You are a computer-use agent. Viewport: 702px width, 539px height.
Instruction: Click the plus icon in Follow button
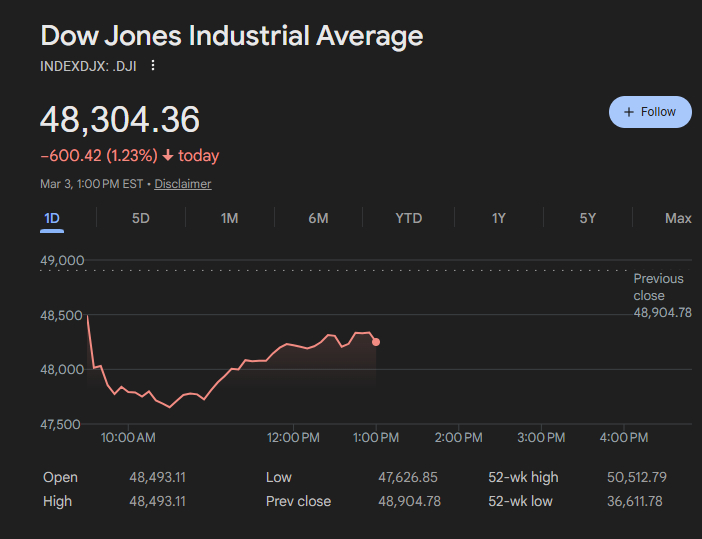click(x=629, y=112)
